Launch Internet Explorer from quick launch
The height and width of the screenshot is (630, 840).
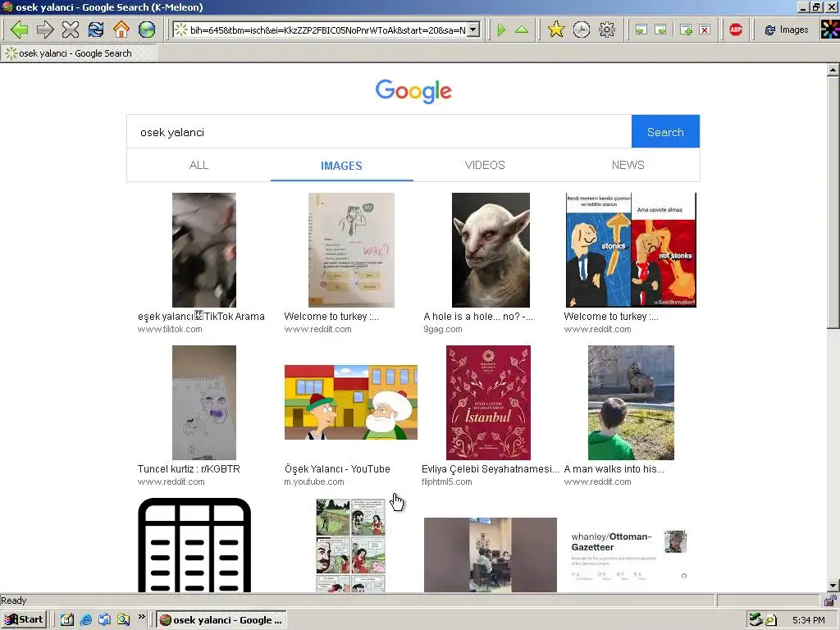[85, 620]
